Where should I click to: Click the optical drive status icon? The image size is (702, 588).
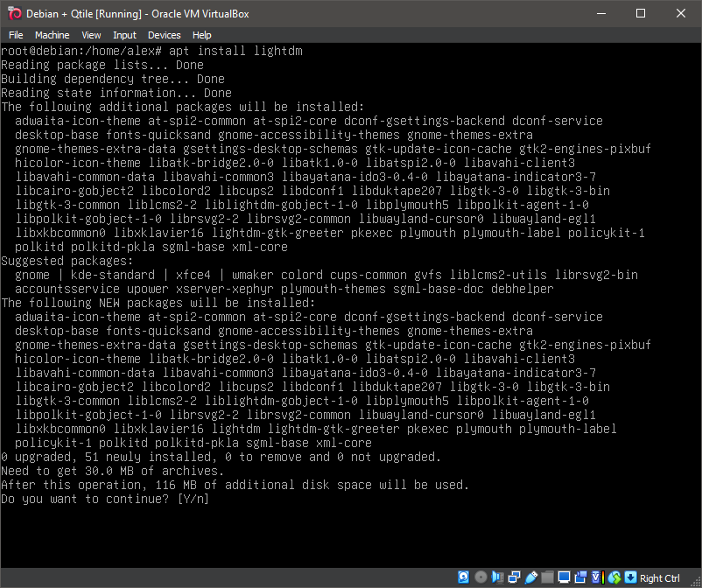pos(481,577)
